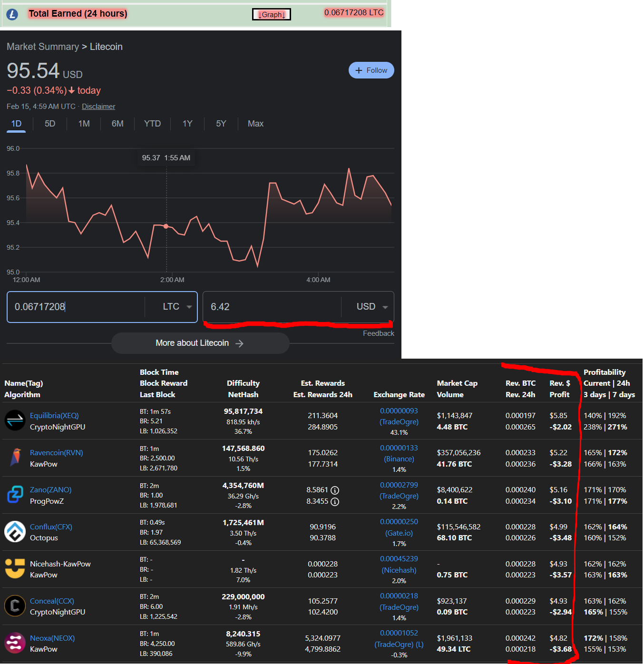This screenshot has height=664, width=644.
Task: Click the Graph button in the header
Action: coord(271,14)
